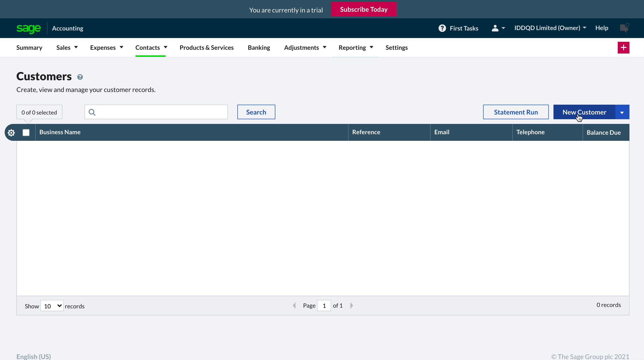This screenshot has width=644, height=360.
Task: Click the Statement Run button
Action: (516, 111)
